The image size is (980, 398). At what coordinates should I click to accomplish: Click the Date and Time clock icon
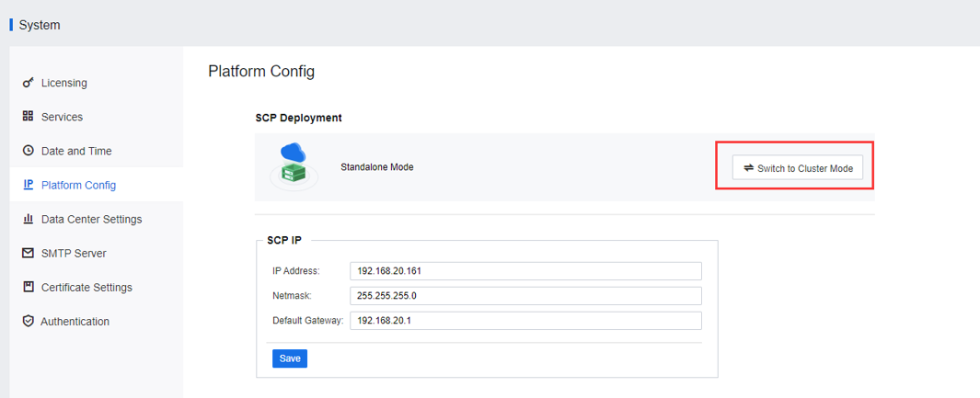click(28, 151)
